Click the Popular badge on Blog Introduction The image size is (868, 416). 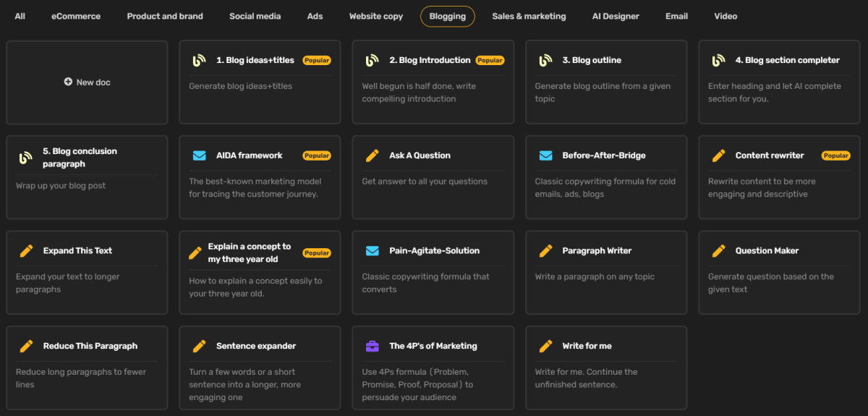[490, 61]
